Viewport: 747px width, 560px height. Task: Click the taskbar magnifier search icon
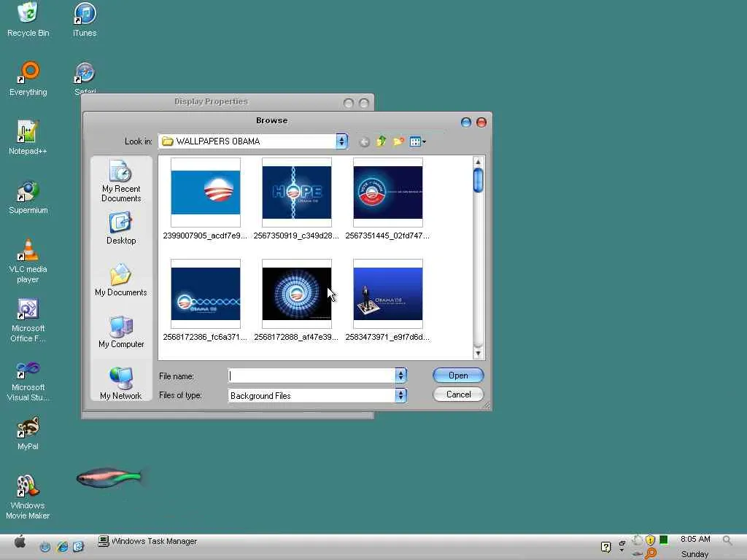(x=727, y=540)
